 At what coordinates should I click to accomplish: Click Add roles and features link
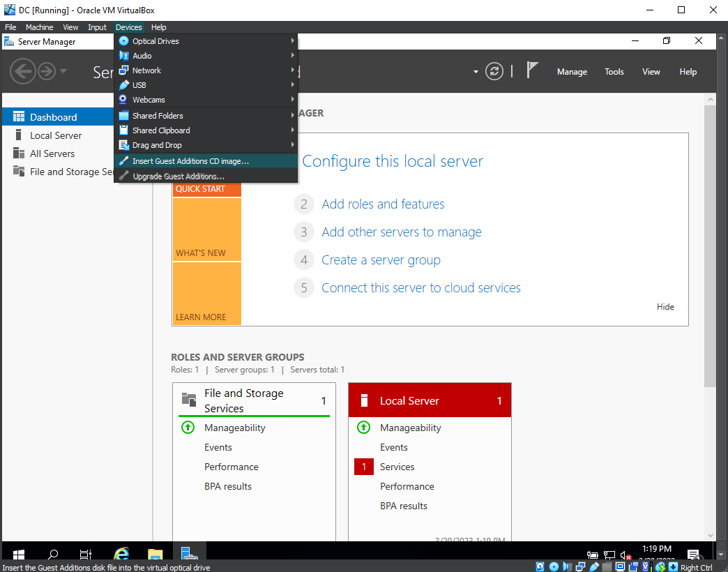[x=383, y=204]
